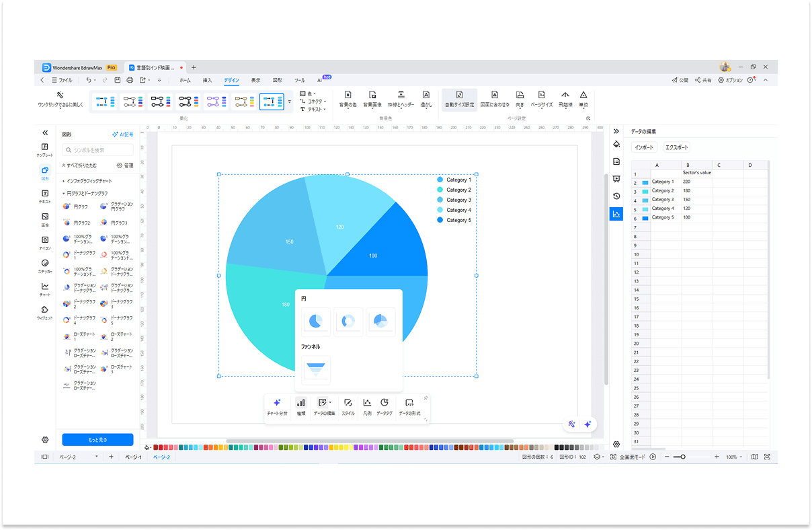
Task: Open the スタイル chart style tool
Action: click(348, 403)
